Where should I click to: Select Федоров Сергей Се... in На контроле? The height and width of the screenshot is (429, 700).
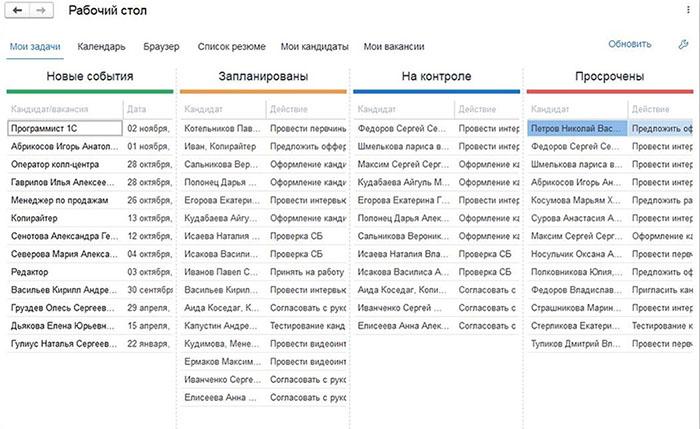coord(437,129)
